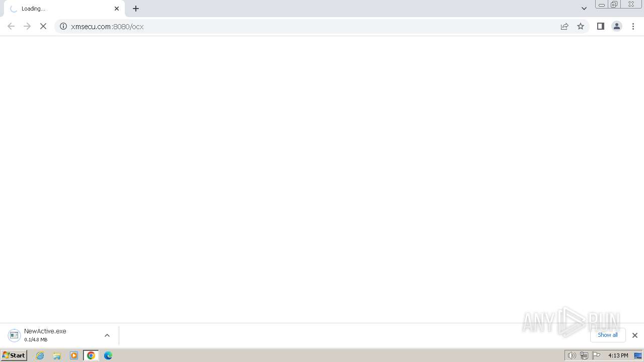Image resolution: width=644 pixels, height=362 pixels.
Task: Focus the address bar URL
Action: point(107,27)
